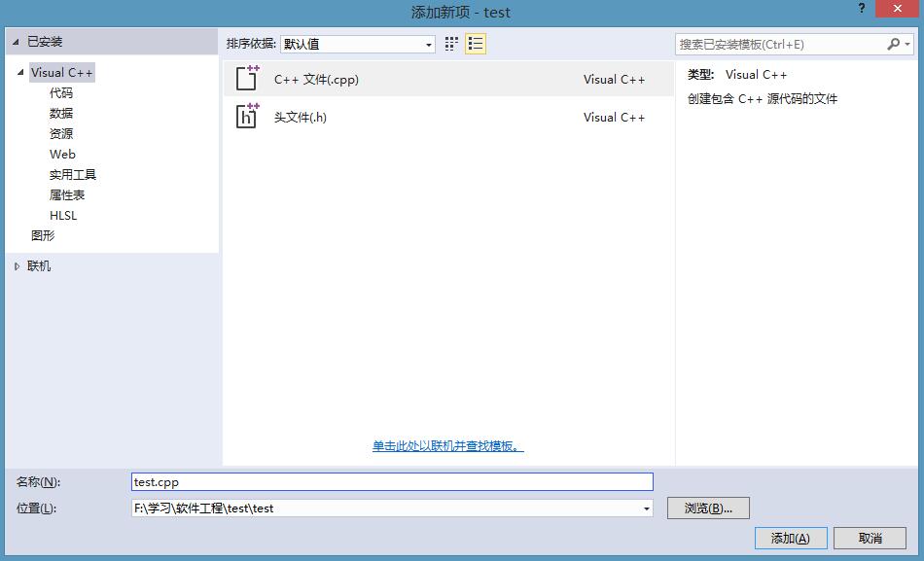This screenshot has height=561, width=924.
Task: Select the 头文件(.h) template row
Action: point(449,117)
